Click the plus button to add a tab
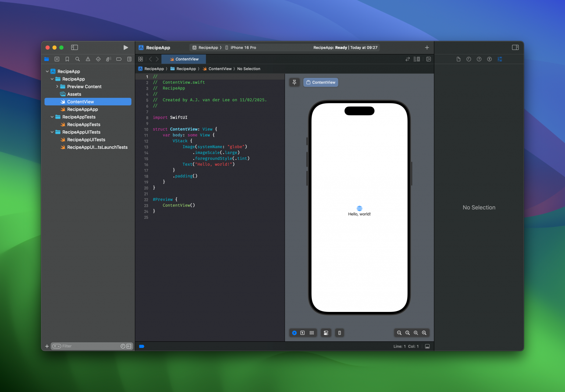 [427, 47]
